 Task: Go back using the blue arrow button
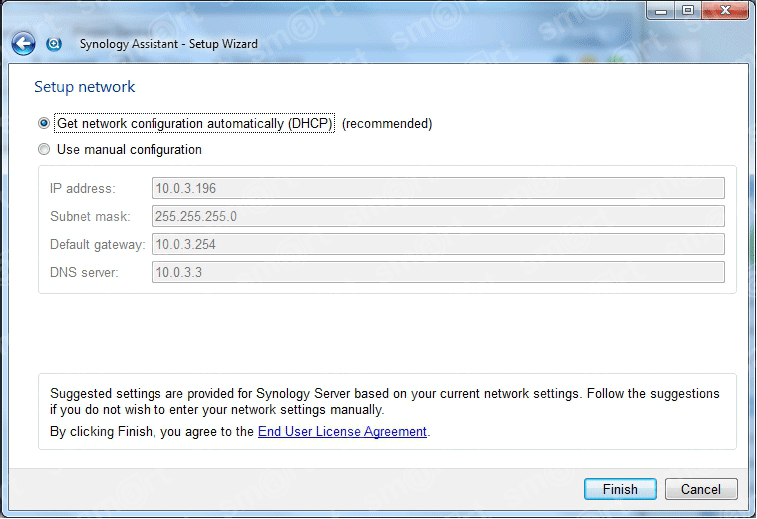click(x=23, y=44)
